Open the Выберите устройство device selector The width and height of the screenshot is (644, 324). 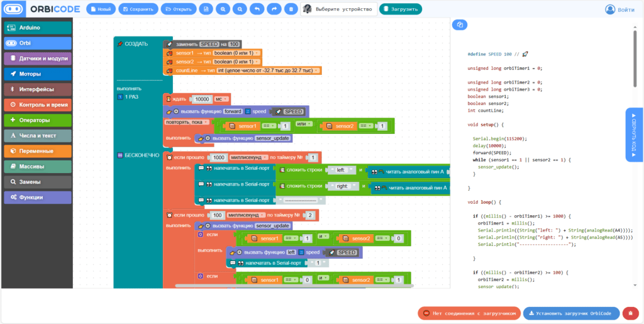click(x=339, y=9)
